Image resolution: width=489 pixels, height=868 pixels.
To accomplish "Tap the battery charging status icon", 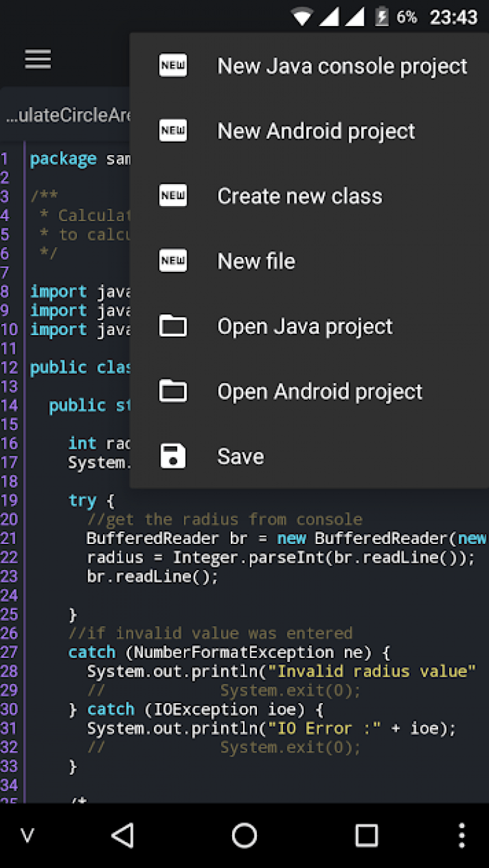I will point(381,18).
